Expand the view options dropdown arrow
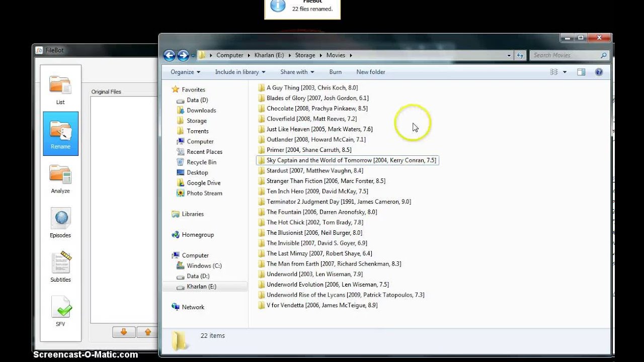The width and height of the screenshot is (644, 362). 565,72
